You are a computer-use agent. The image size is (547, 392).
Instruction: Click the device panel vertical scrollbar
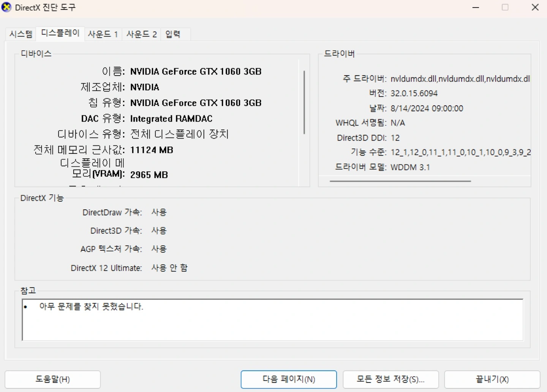304,102
